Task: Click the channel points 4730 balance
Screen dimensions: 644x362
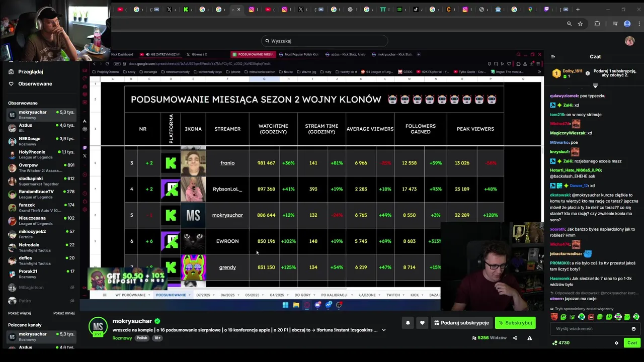Action: tap(561, 343)
